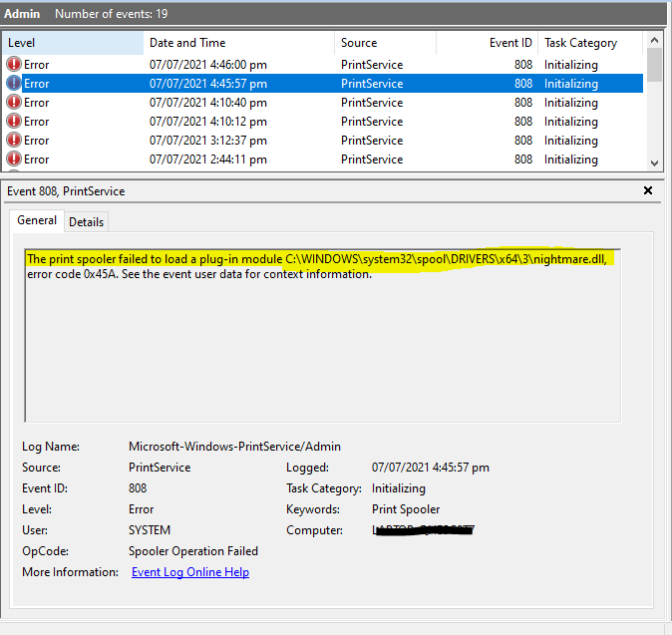The height and width of the screenshot is (635, 672).
Task: Click the Level value Error in details
Action: (141, 509)
